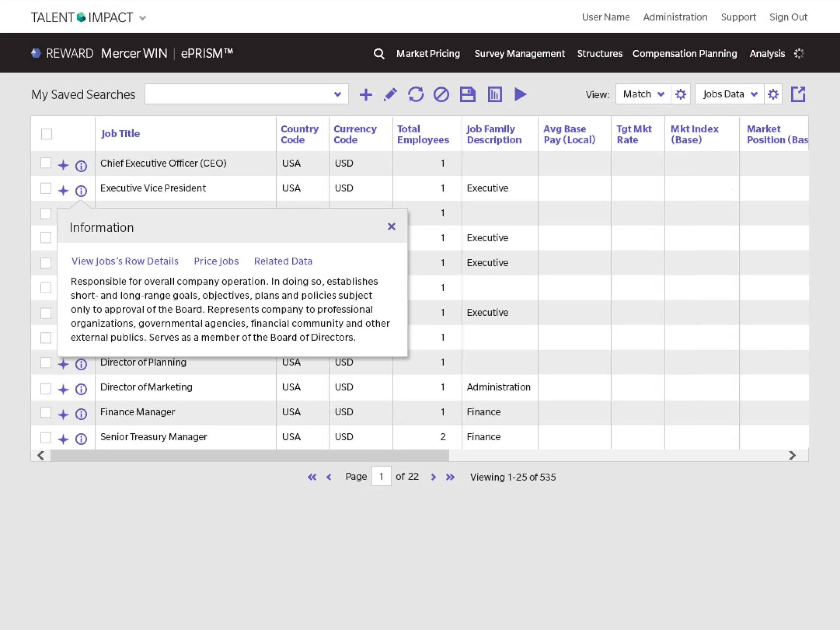Click the pencil edit icon in toolbar
The width and height of the screenshot is (840, 630).
(x=390, y=94)
